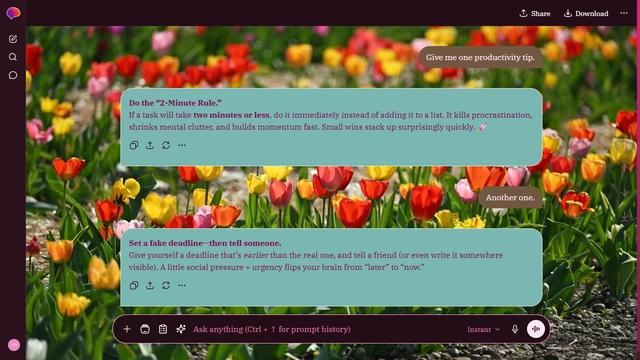
Task: Open more actions for fake deadline response
Action: tap(182, 285)
